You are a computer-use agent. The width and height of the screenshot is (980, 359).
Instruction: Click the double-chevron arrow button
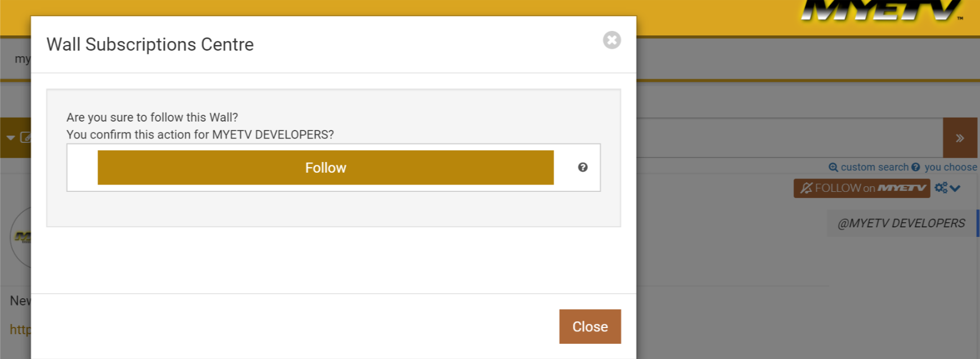[x=960, y=138]
